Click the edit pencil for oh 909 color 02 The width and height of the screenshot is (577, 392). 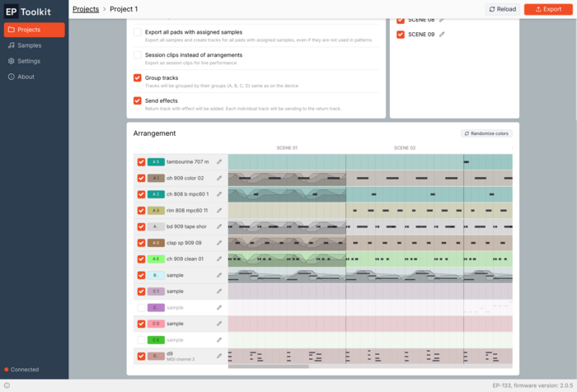(219, 178)
